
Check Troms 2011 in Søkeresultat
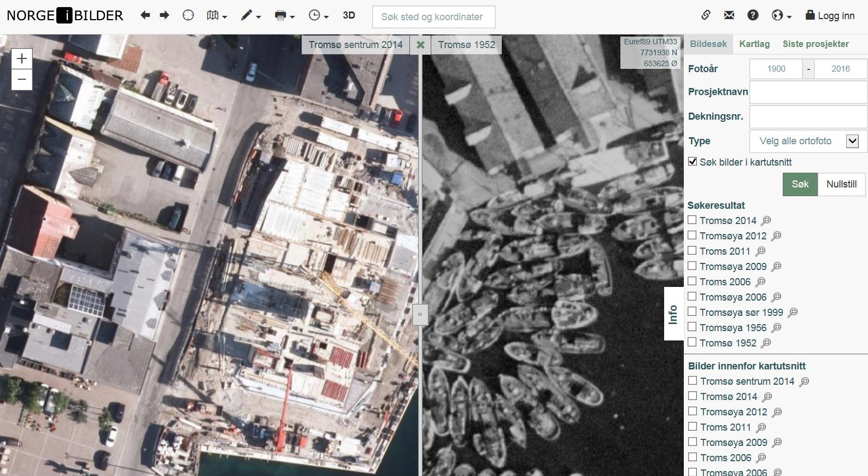tap(692, 250)
